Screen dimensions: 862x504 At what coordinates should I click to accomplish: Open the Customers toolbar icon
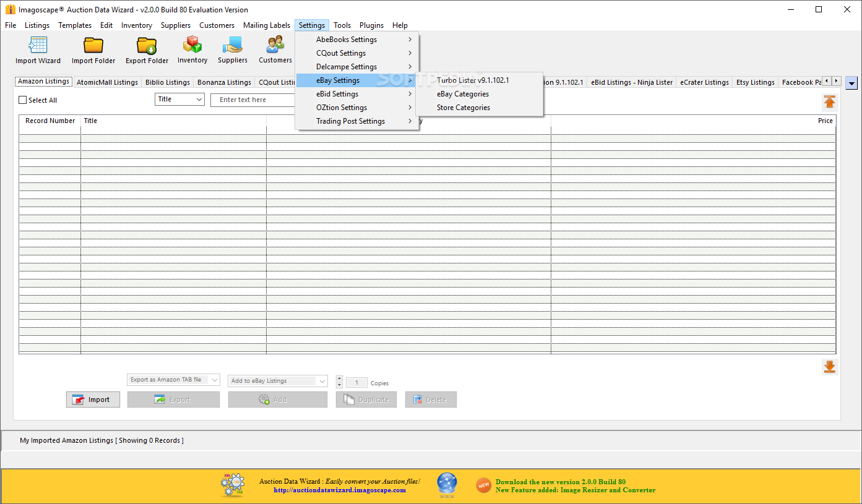[275, 50]
